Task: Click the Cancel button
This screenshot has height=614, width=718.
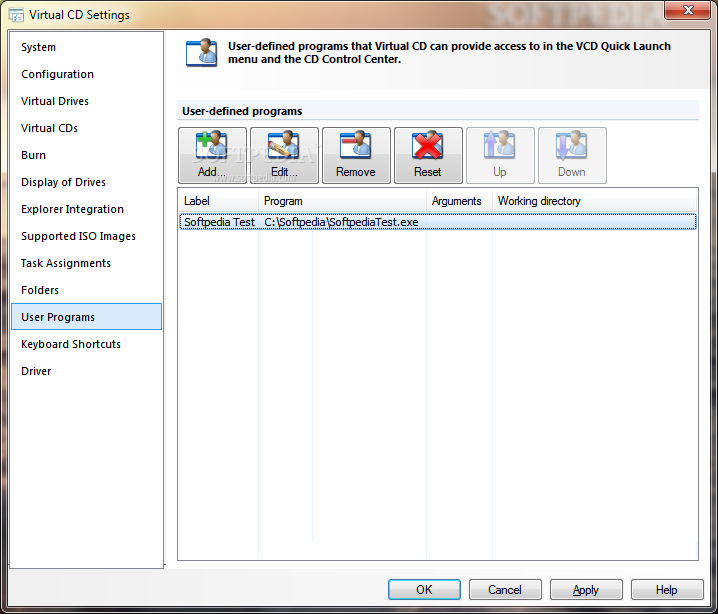Action: 505,590
